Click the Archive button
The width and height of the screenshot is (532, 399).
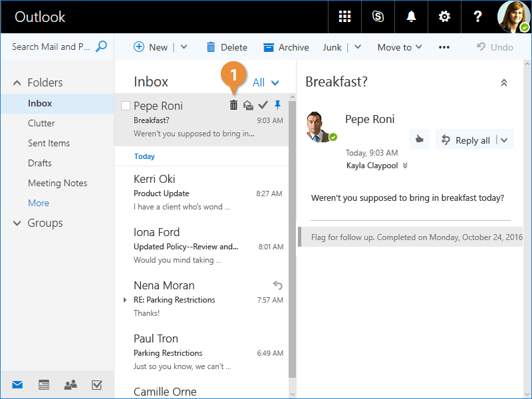point(286,47)
